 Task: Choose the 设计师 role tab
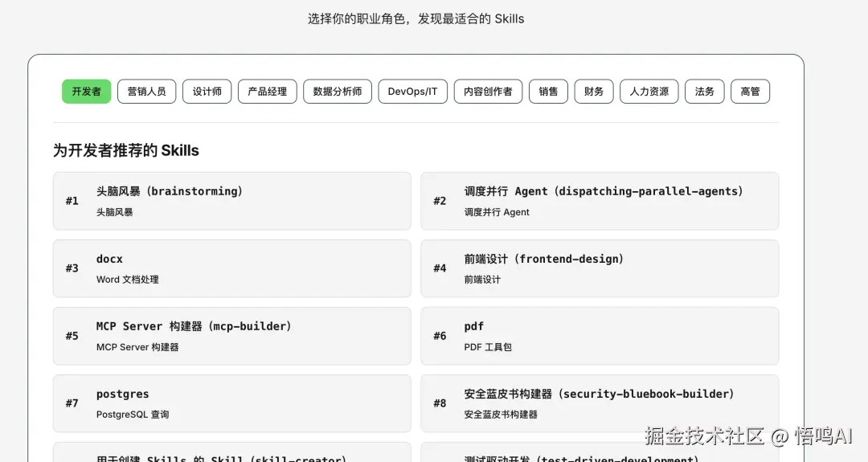[207, 92]
